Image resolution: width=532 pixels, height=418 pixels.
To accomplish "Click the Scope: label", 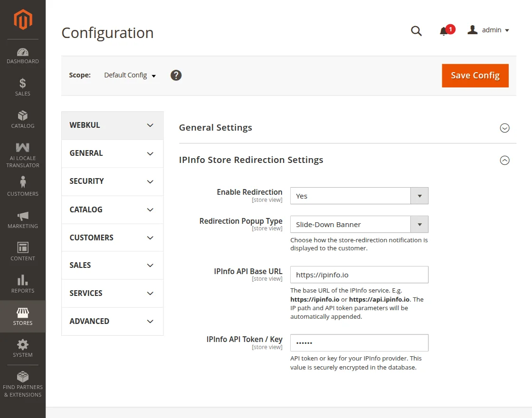I will click(x=80, y=75).
